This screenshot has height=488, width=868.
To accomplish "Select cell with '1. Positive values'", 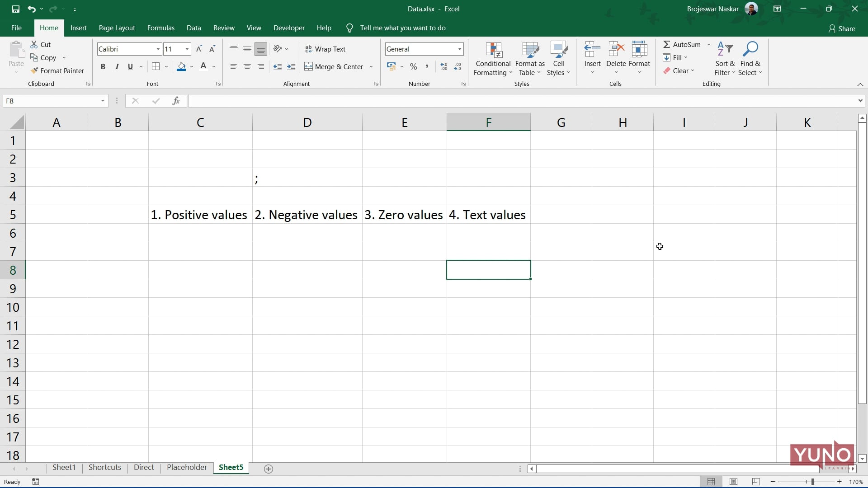I will tap(200, 215).
